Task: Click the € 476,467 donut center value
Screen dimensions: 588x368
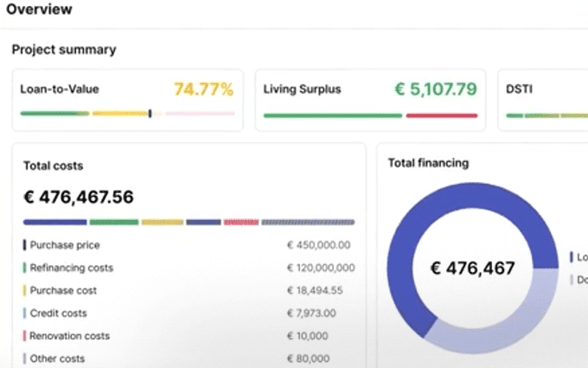Action: pos(472,268)
